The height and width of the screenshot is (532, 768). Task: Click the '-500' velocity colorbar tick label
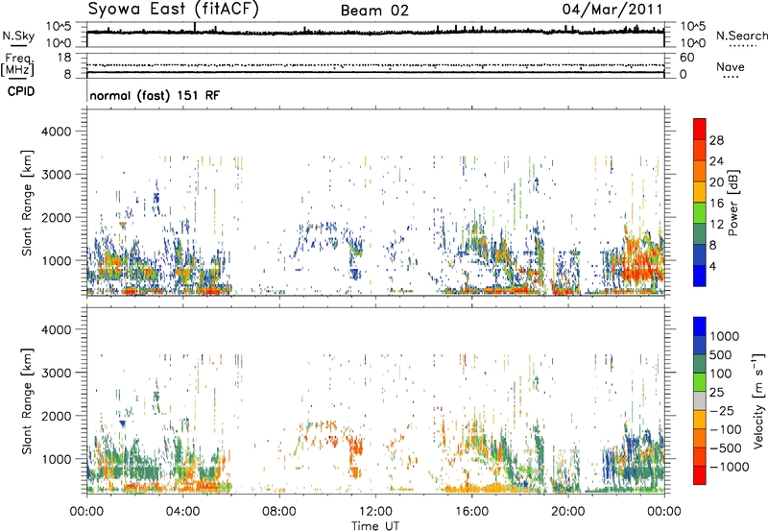725,448
